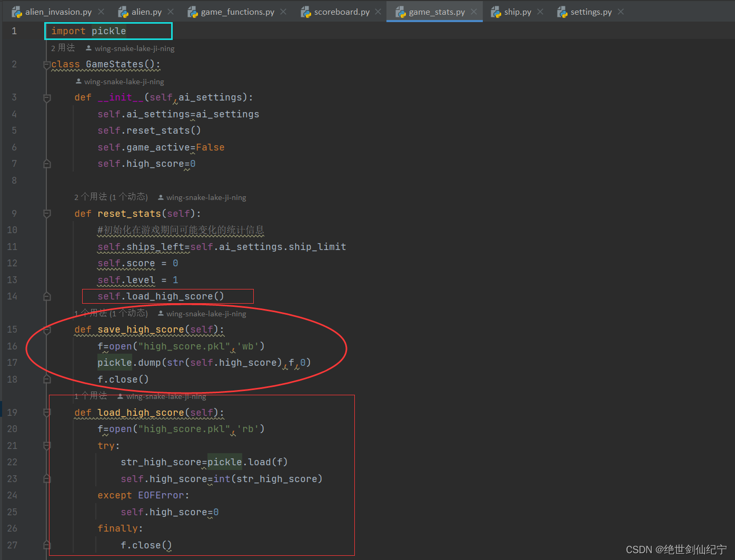Click 'self.load_high_score()' call
Screen dimensions: 735x560
(x=161, y=296)
